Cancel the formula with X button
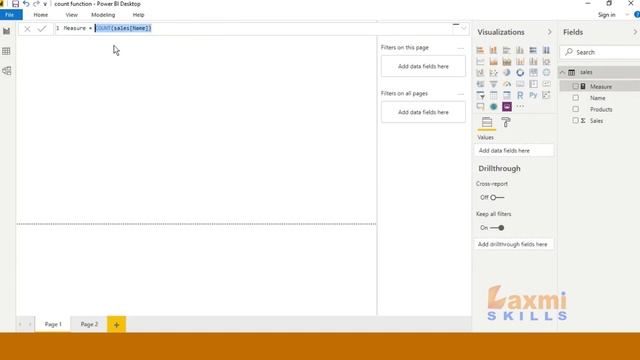Viewport: 640px width, 360px height. [x=27, y=29]
